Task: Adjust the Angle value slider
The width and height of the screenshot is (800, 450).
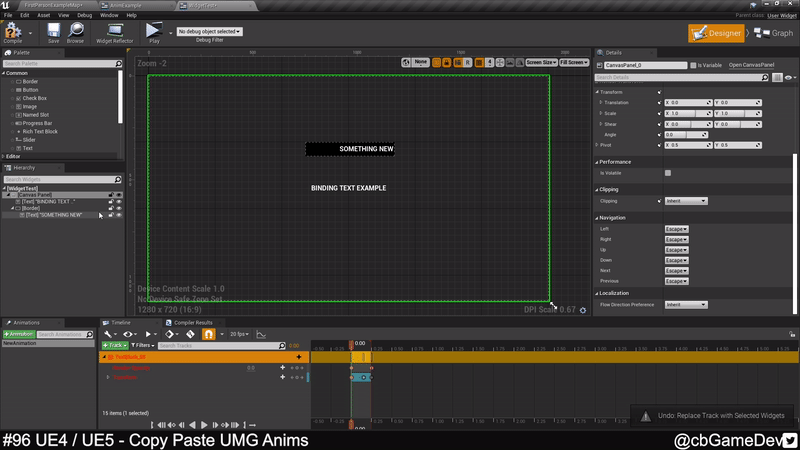Action: pyautogui.click(x=686, y=135)
